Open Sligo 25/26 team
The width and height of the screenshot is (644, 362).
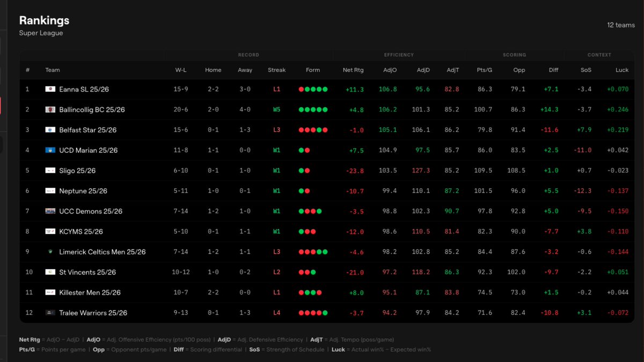coord(78,171)
